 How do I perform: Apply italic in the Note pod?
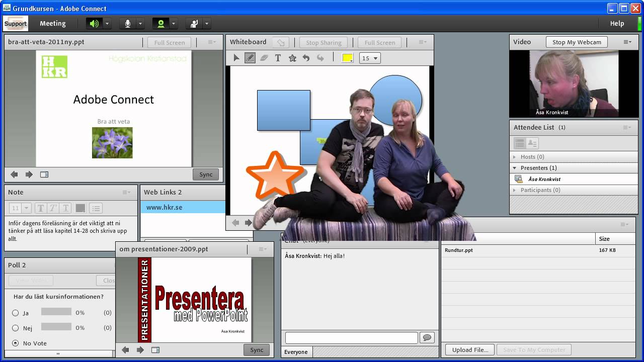click(53, 208)
